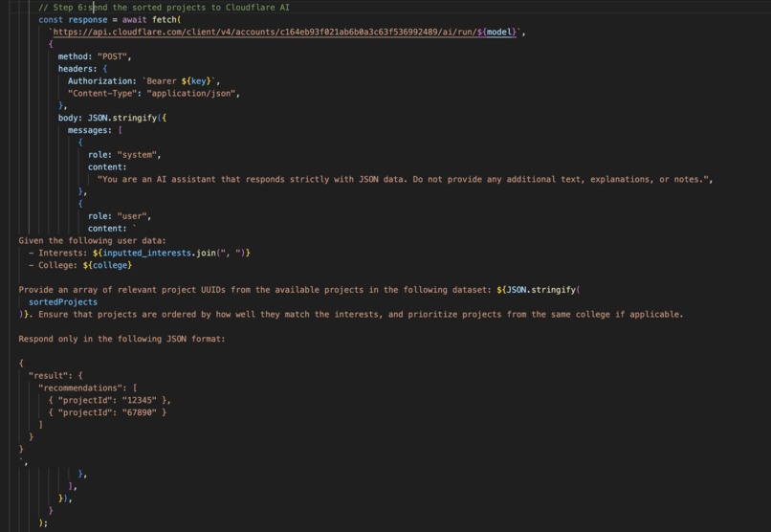Click the 'Authorization:' header key
The width and height of the screenshot is (771, 532).
[x=102, y=81]
